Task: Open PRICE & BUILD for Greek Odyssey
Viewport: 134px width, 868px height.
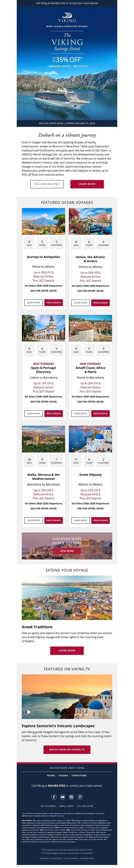Action: point(100,520)
